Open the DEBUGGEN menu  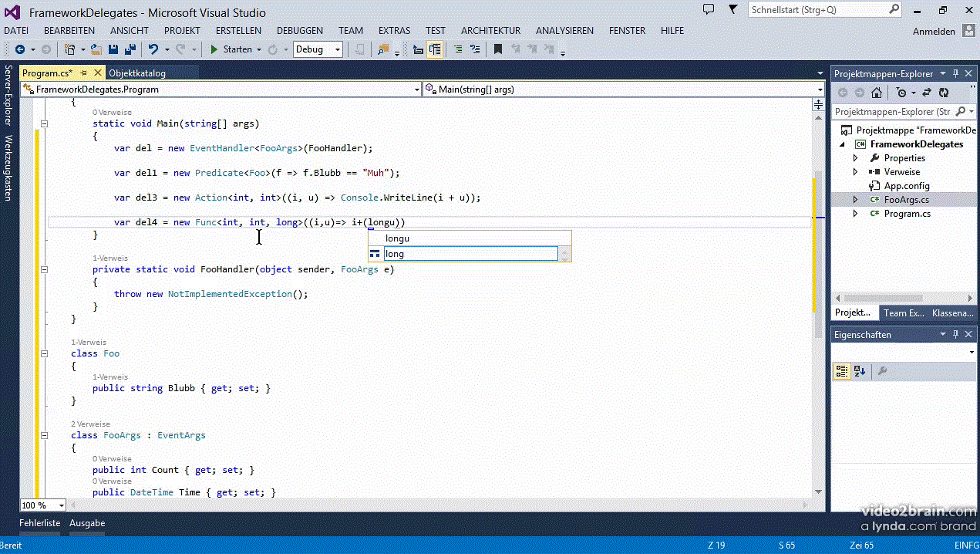tap(300, 31)
